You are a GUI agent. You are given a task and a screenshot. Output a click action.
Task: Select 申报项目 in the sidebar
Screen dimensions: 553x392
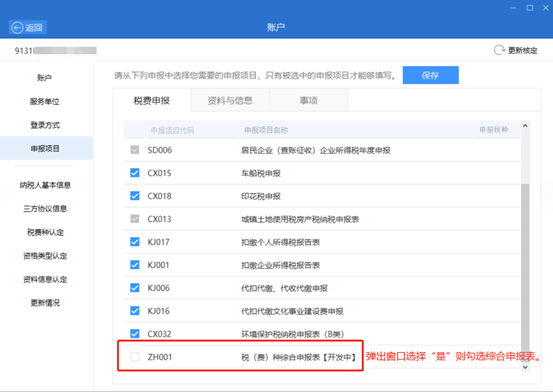point(45,149)
